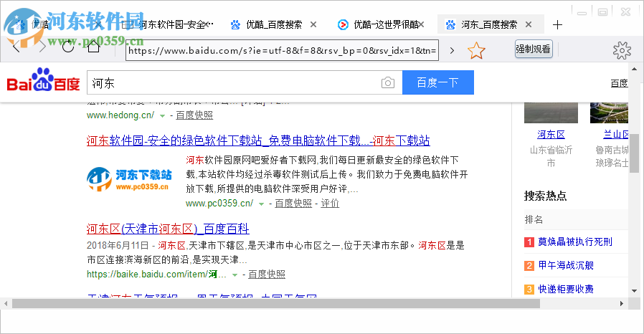Open hot topic 快递柜要收费
This screenshot has height=334, width=644.
click(566, 290)
